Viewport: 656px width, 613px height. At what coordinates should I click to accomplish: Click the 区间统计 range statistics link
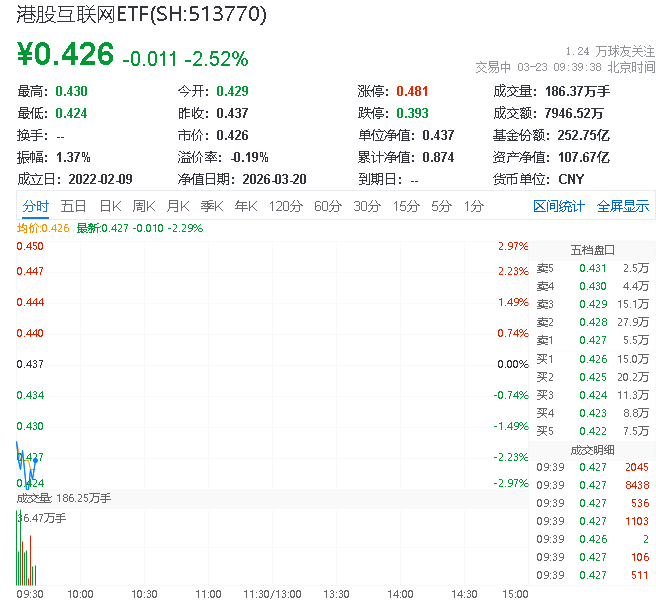click(559, 206)
